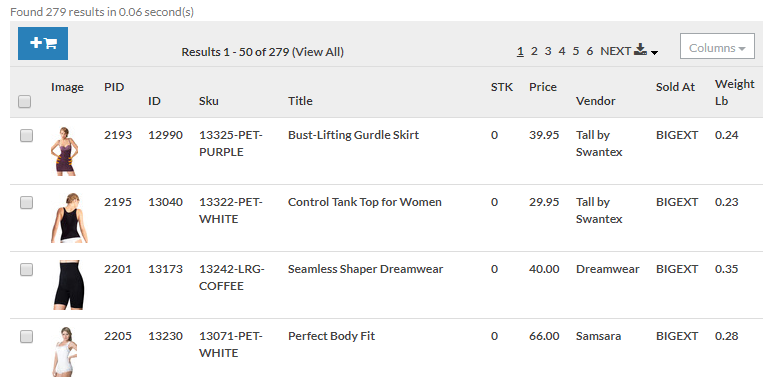This screenshot has width=769, height=384.
Task: Select the checkbox for Control Tank Top row
Action: [26, 202]
